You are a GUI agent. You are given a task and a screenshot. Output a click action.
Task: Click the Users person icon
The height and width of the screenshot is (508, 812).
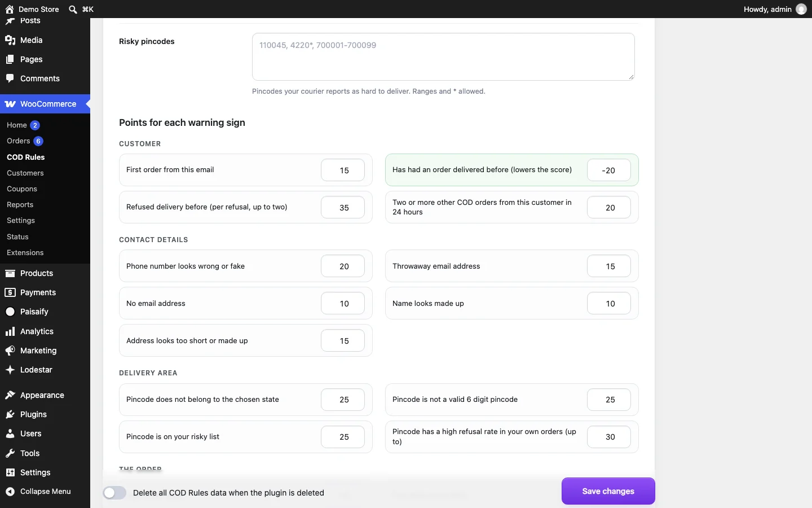pyautogui.click(x=10, y=433)
